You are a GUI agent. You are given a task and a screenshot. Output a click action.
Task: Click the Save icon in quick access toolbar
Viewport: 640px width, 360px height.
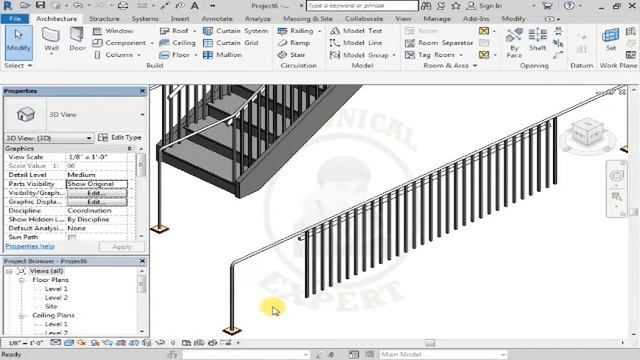40,5
